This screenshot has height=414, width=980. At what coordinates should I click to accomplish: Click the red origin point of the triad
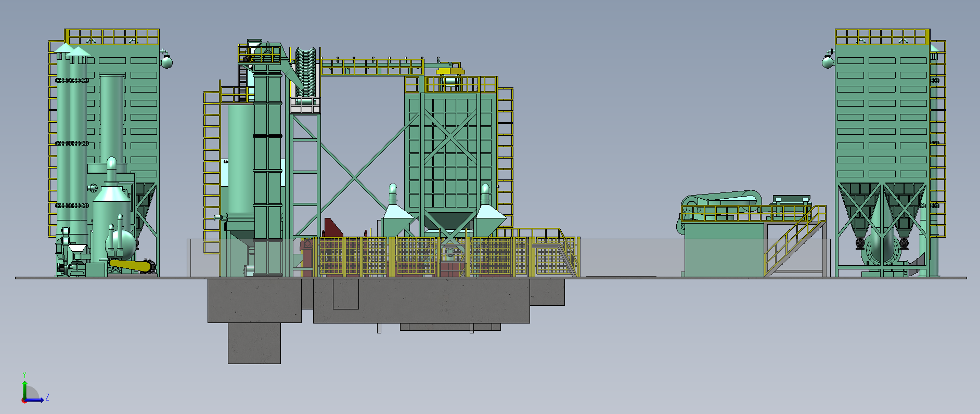point(24,400)
